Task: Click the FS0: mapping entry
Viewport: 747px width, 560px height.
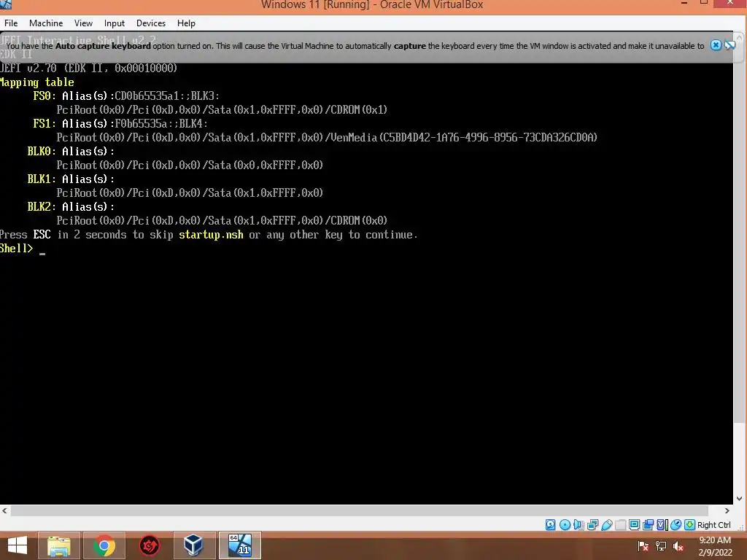Action: pos(126,96)
